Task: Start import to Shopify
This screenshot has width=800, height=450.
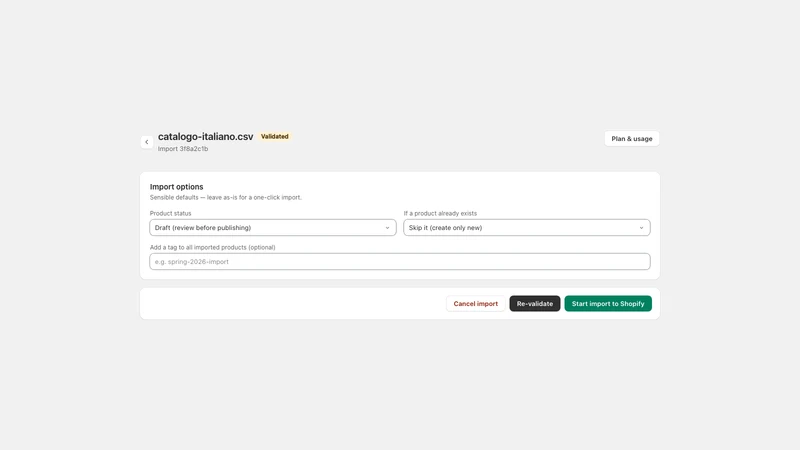Action: point(608,304)
